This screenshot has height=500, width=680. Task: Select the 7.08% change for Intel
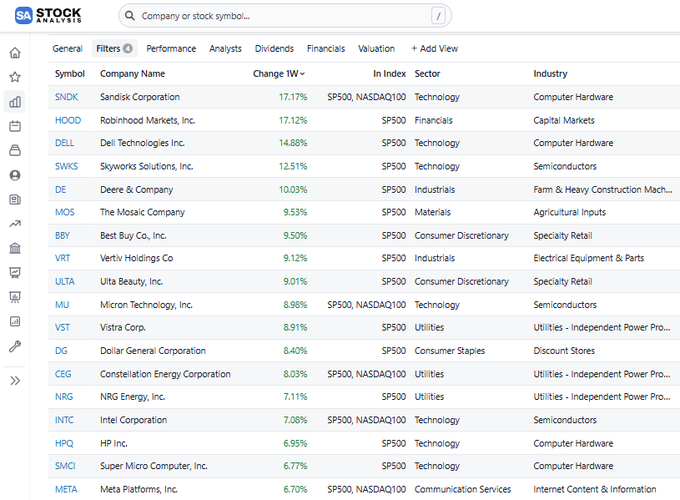[295, 420]
